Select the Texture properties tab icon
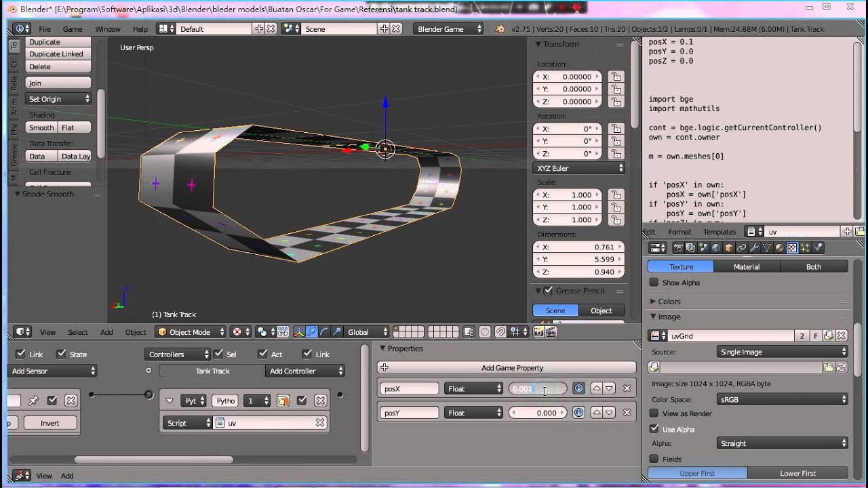 [792, 248]
